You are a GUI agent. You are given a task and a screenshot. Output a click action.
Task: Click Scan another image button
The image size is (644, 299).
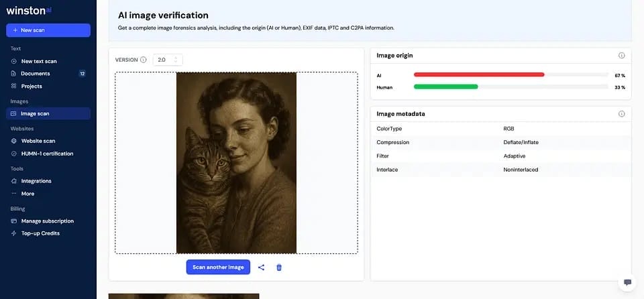218,267
